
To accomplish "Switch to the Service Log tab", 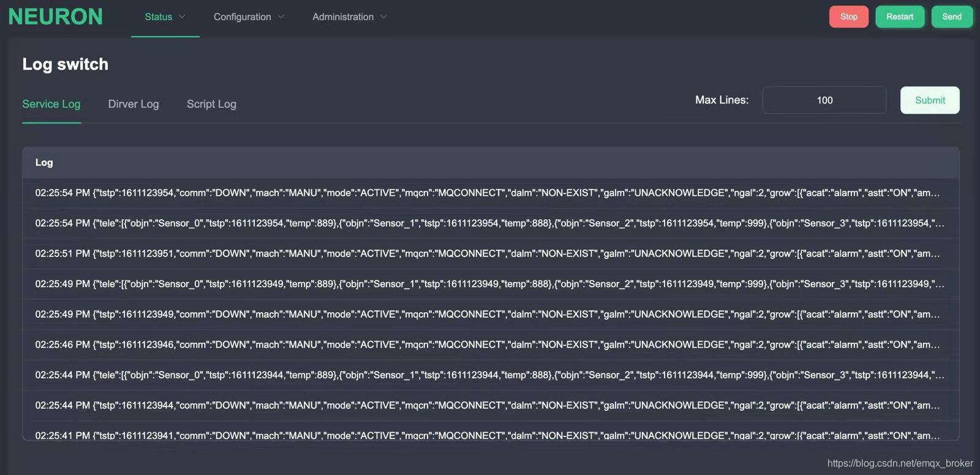I will click(x=51, y=104).
